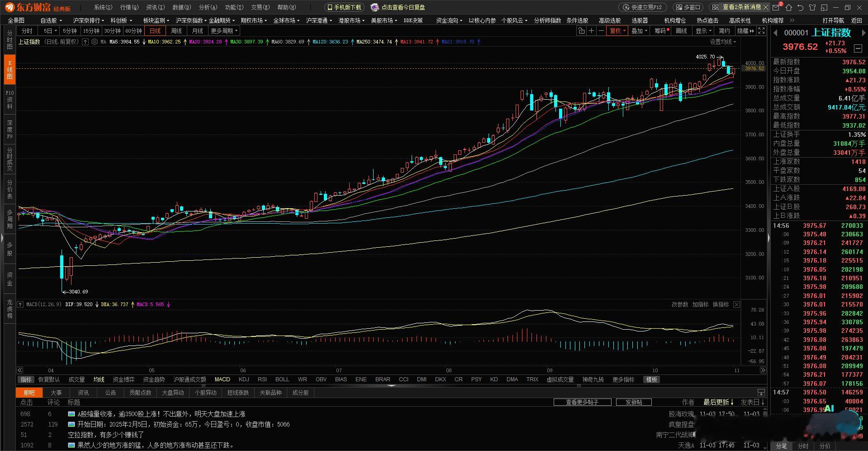Switch chart to 月线 period
868x451 pixels.
197,31
